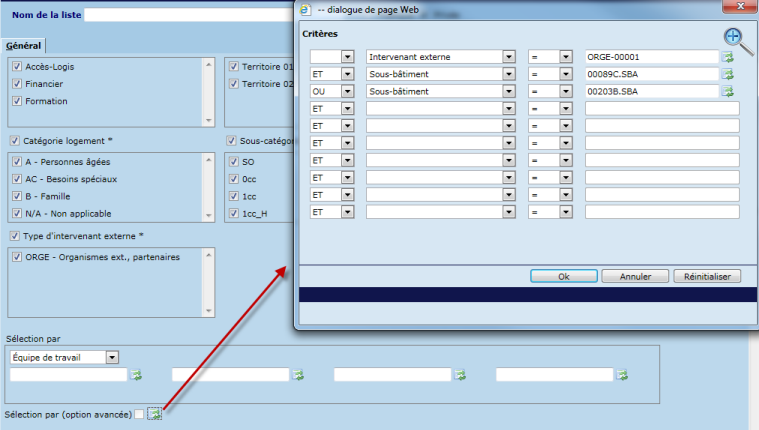The height and width of the screenshot is (430, 759).
Task: Click lookup icon after last Sélection par field
Action: [x=622, y=375]
